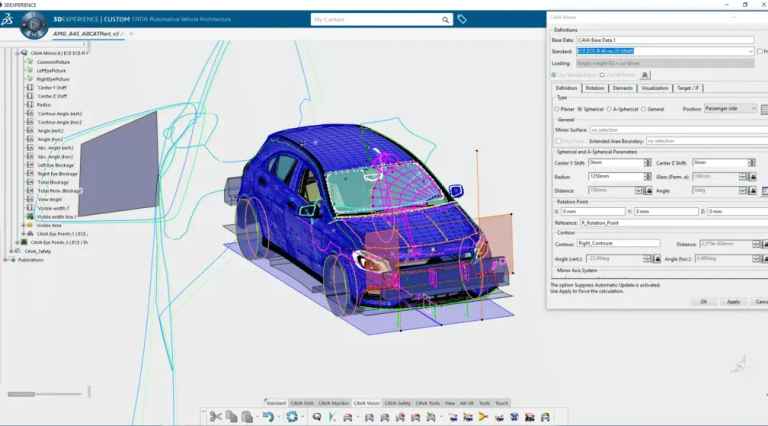This screenshot has width=768, height=426.
Task: Click the OK button
Action: [704, 301]
